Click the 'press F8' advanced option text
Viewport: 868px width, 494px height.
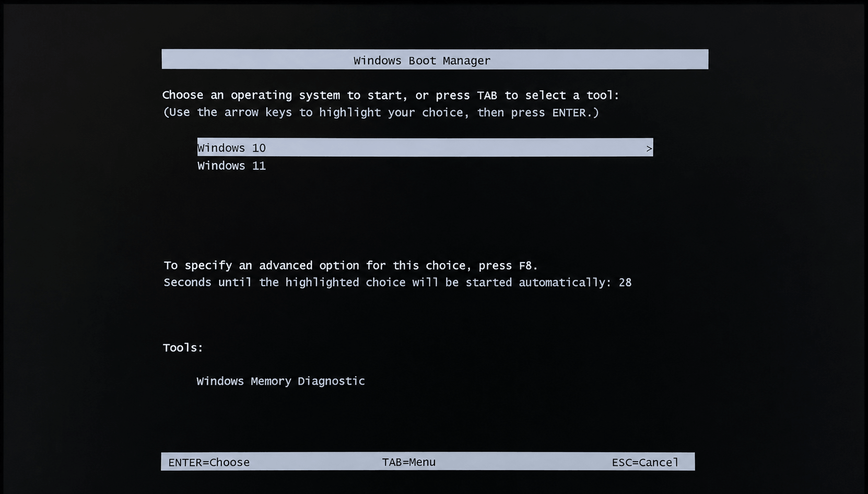point(508,265)
